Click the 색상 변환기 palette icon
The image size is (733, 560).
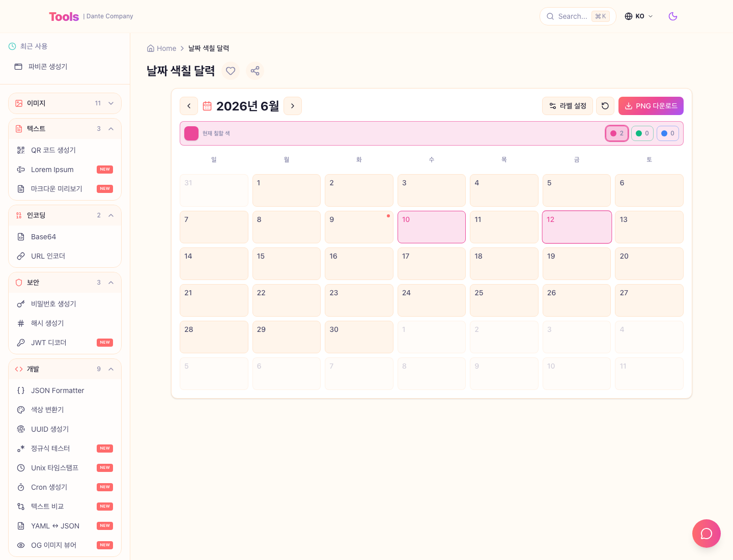(x=21, y=410)
